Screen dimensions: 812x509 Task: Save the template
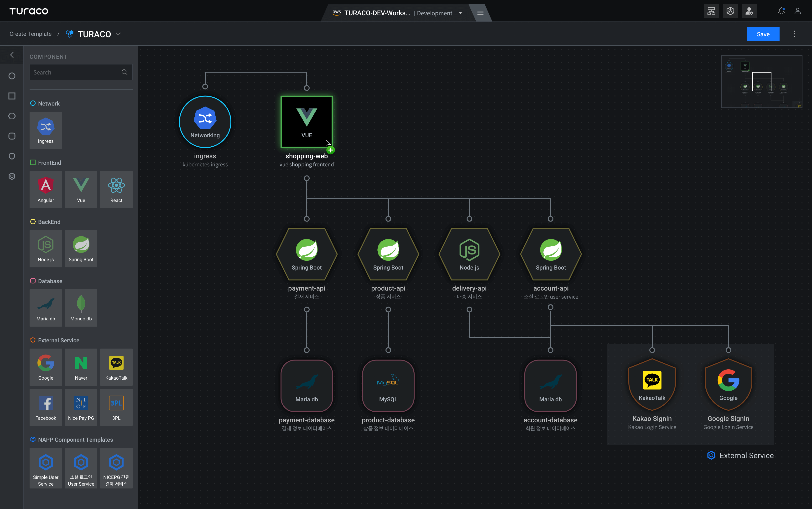[x=763, y=34]
